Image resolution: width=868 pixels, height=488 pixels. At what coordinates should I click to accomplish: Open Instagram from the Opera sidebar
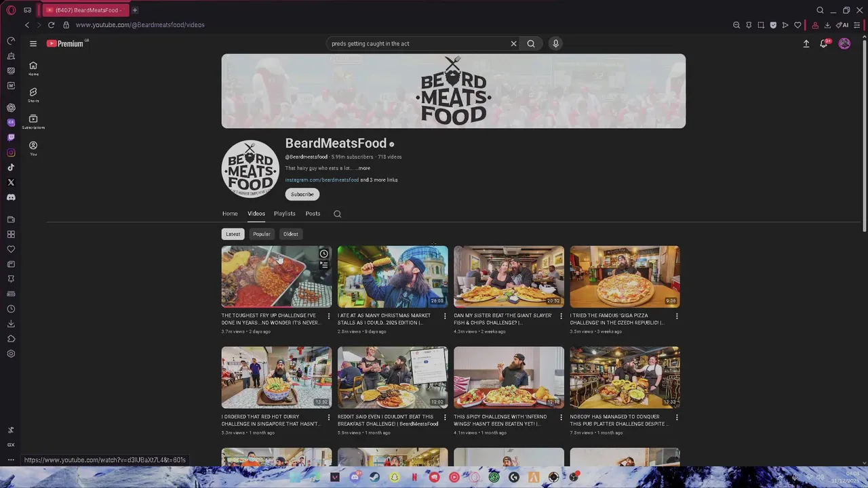(x=11, y=152)
